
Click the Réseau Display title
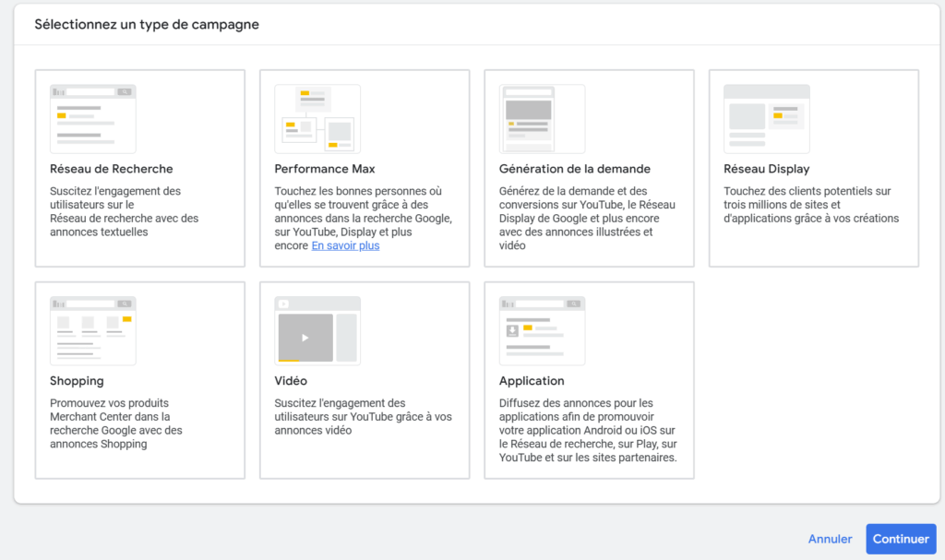(x=767, y=169)
